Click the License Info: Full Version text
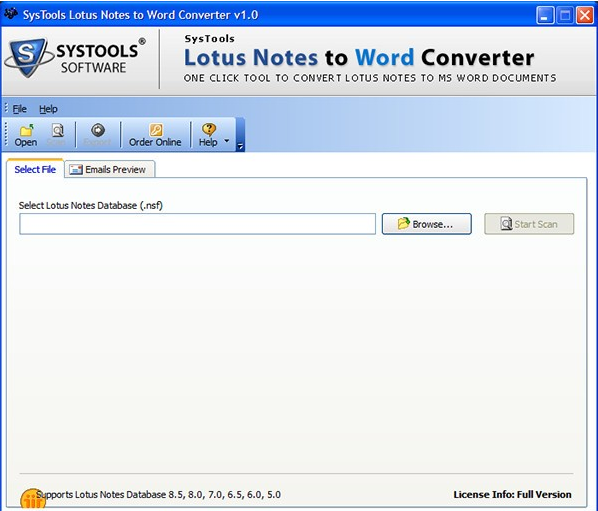 click(512, 495)
